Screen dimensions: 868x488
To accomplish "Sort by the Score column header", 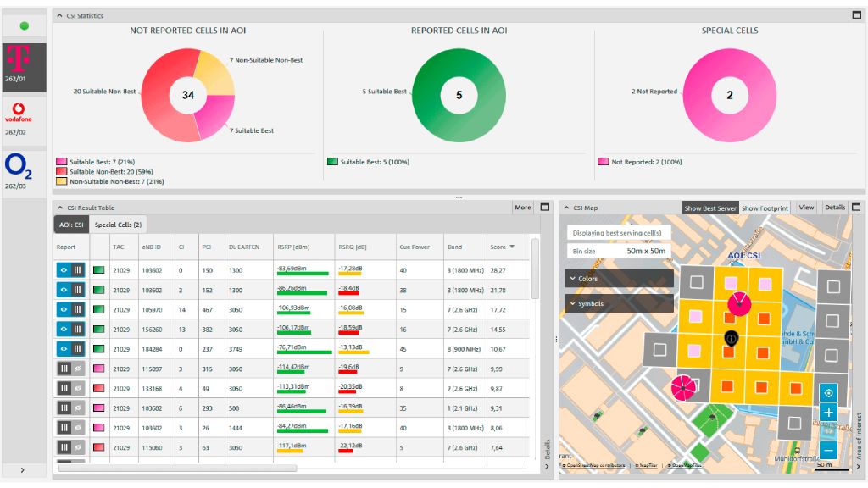I will 502,247.
